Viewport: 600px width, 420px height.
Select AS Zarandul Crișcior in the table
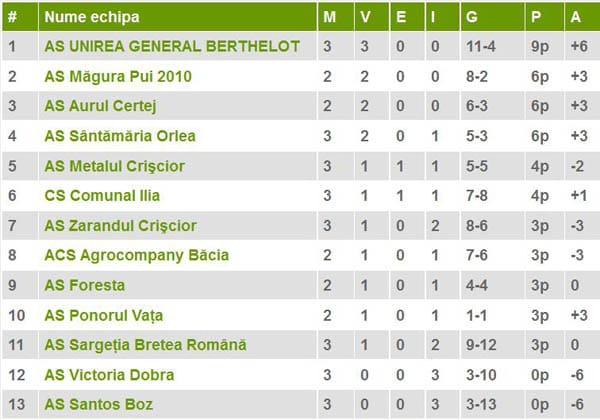(120, 226)
